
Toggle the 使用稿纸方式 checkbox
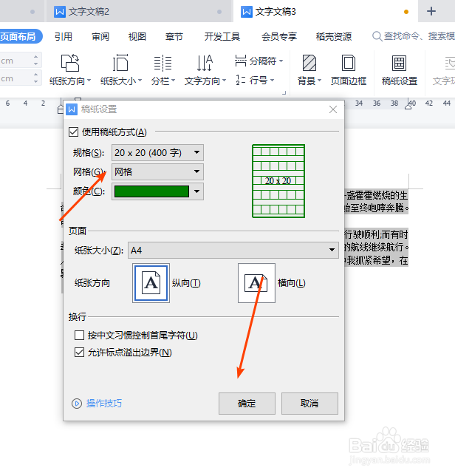(73, 132)
